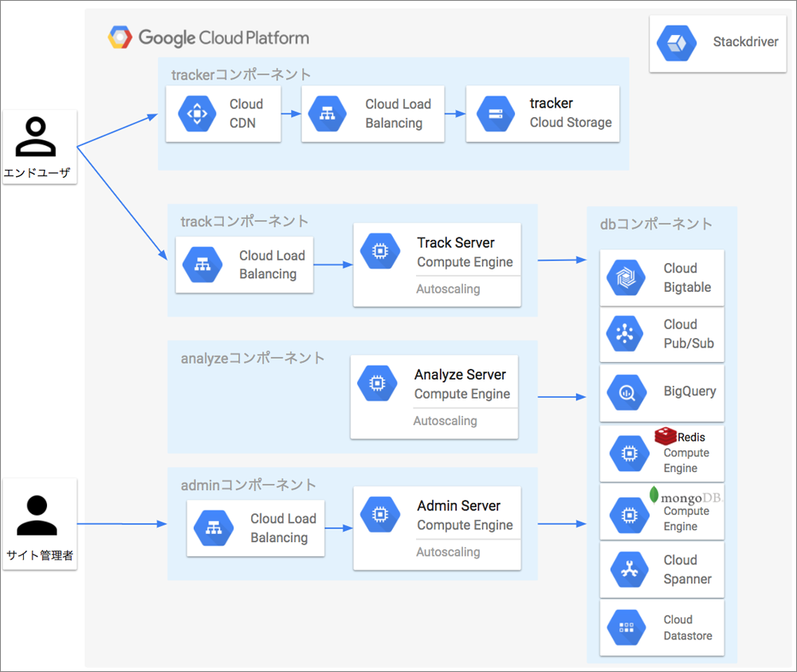Image resolution: width=797 pixels, height=672 pixels.
Task: Click Autoscaling under Analyze Server
Action: tap(445, 421)
